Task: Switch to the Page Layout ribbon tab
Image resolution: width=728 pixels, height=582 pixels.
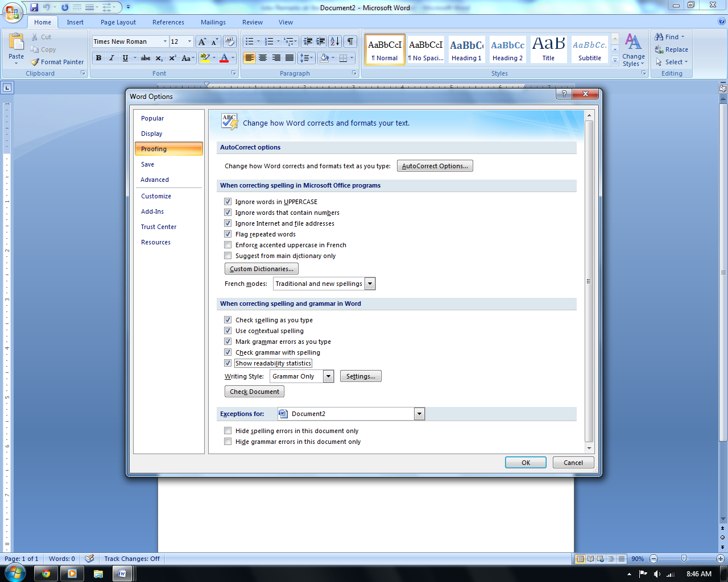Action: [118, 22]
